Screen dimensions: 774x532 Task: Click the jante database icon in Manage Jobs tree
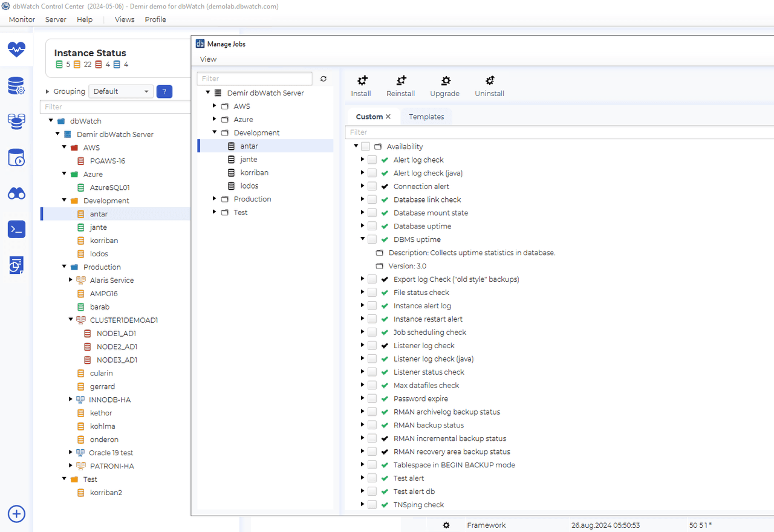point(231,159)
